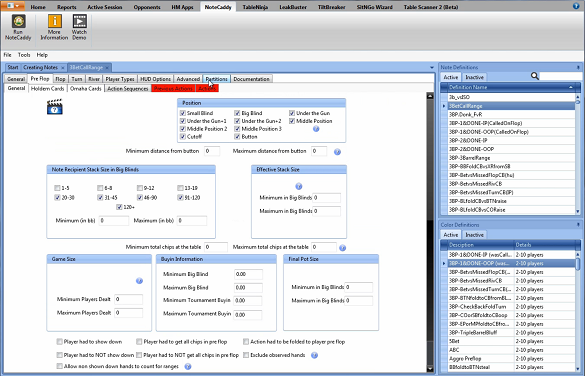The height and width of the screenshot is (376, 585).
Task: Open help icon next to Maximum distance from button
Action: (x=337, y=152)
